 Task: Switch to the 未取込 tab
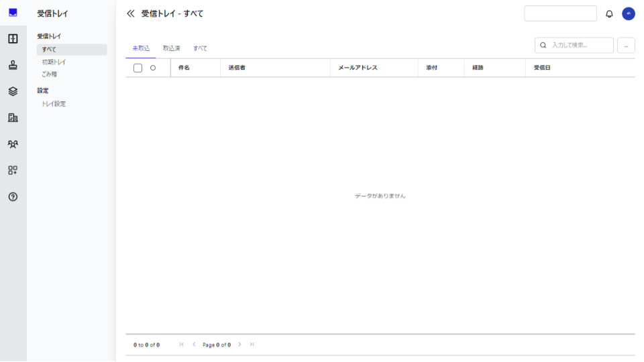[x=141, y=48]
